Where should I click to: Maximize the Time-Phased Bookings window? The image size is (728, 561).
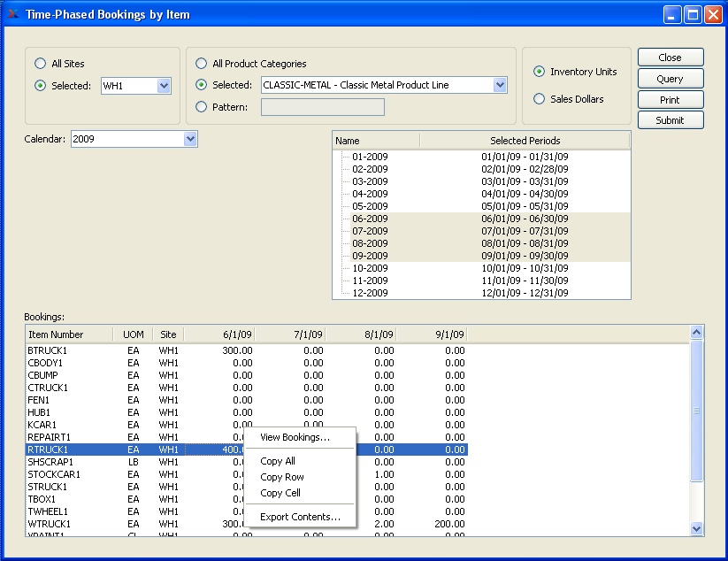pos(693,14)
